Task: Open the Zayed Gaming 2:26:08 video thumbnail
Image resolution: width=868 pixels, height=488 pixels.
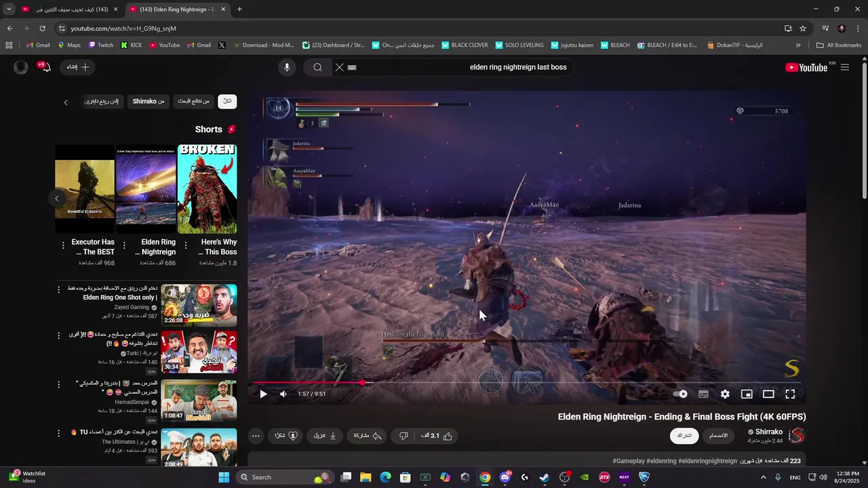Action: click(x=199, y=305)
